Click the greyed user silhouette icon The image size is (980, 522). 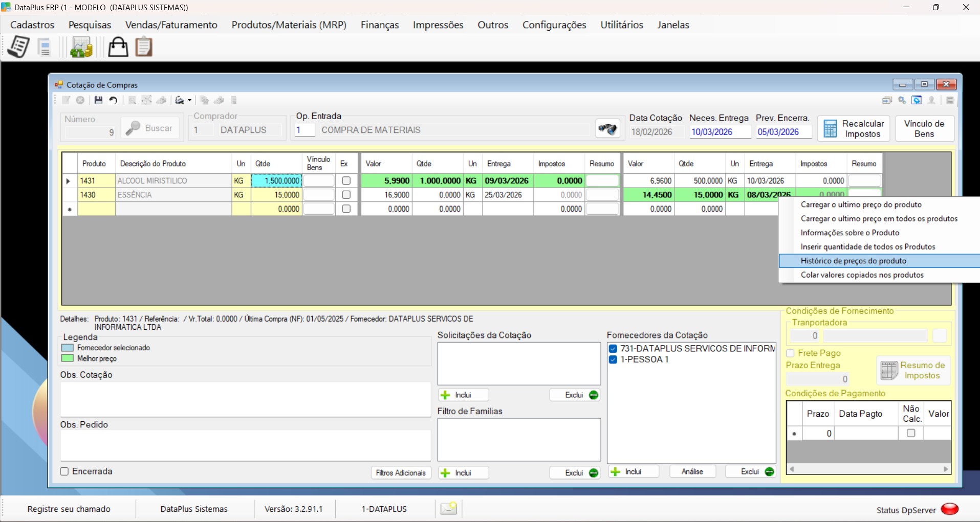point(931,100)
